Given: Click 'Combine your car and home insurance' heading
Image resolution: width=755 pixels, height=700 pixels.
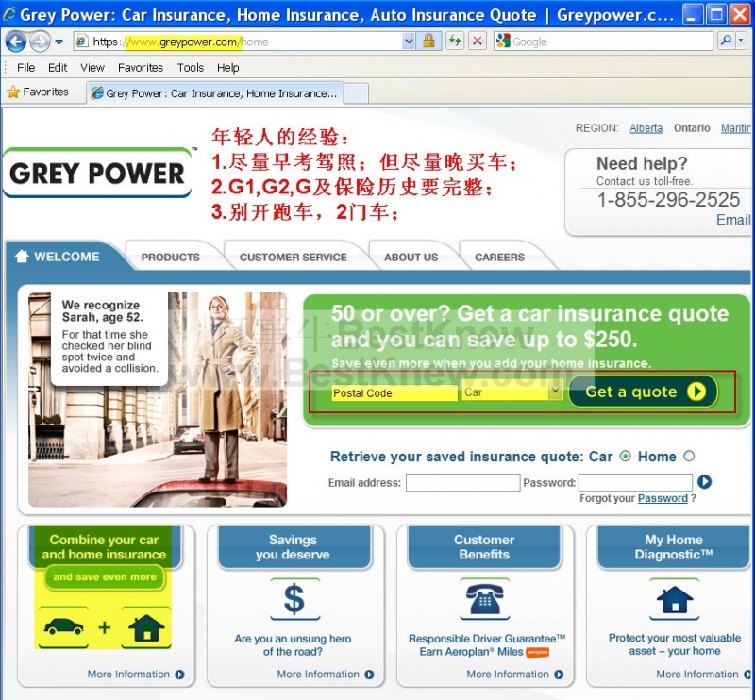Looking at the screenshot, I should 104,547.
